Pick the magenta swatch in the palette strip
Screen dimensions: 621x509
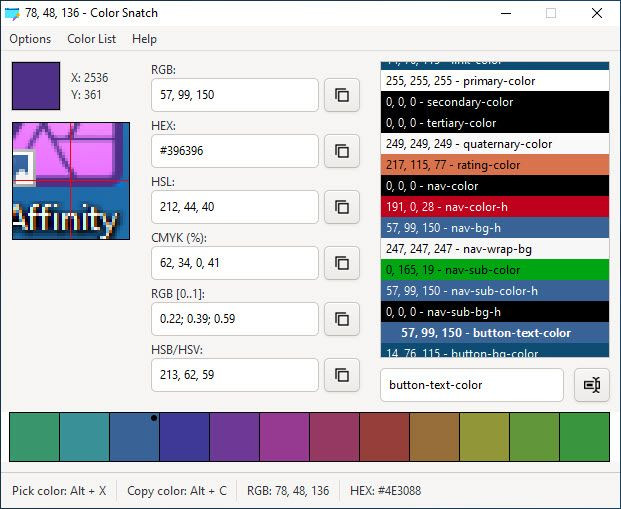point(284,437)
